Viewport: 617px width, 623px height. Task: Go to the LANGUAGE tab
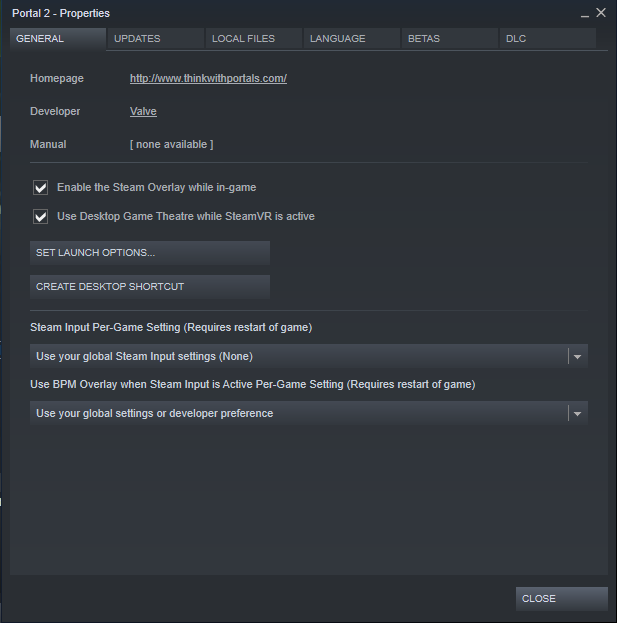pyautogui.click(x=352, y=39)
